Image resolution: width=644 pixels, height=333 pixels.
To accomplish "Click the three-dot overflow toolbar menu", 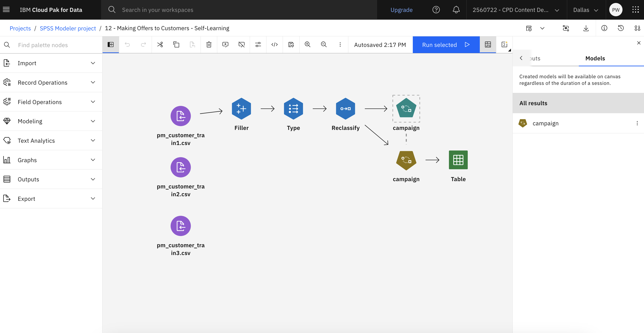I will pos(339,44).
